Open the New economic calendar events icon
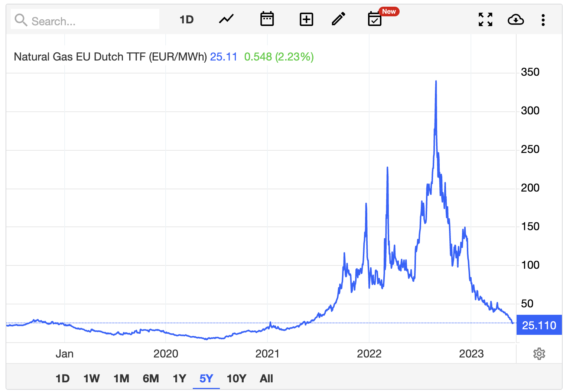The height and width of the screenshot is (392, 566). point(375,19)
